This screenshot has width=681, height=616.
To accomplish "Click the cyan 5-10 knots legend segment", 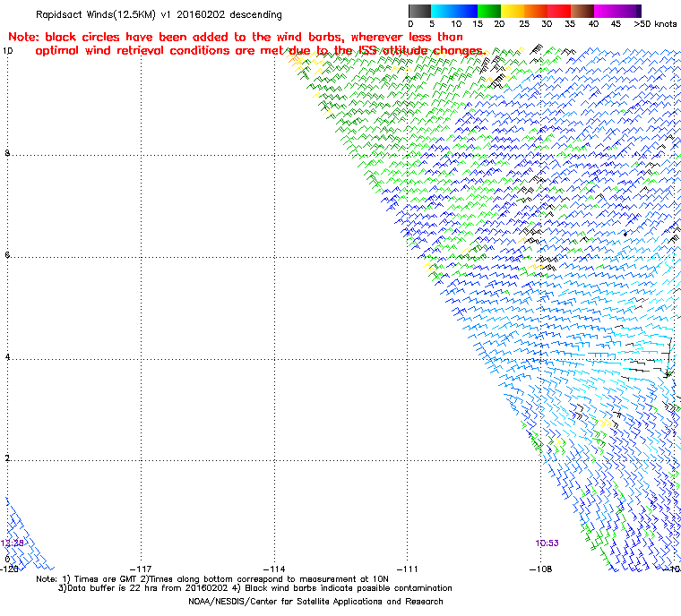I will click(x=443, y=11).
